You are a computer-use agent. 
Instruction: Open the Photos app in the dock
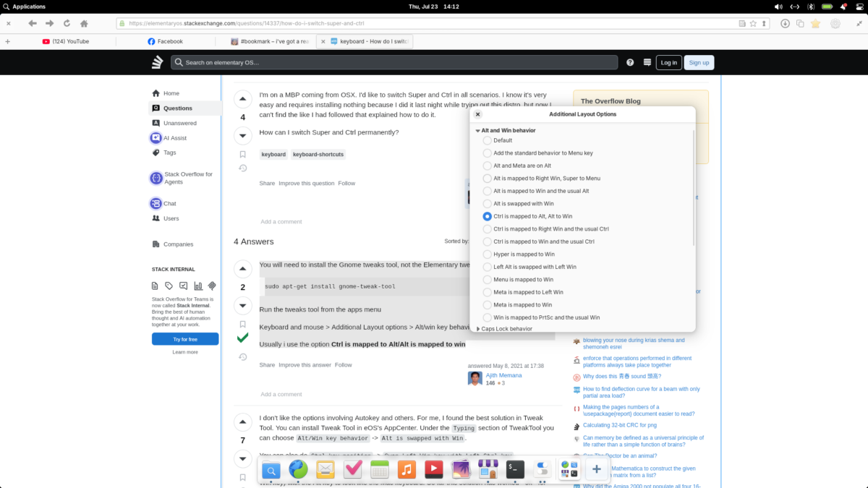461,470
